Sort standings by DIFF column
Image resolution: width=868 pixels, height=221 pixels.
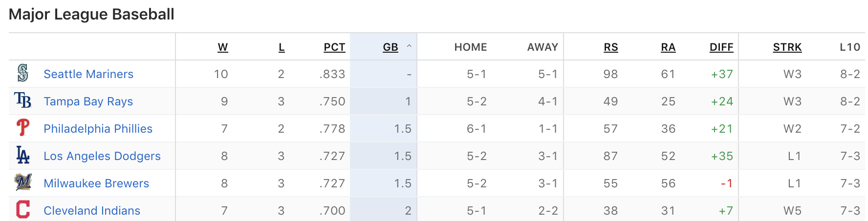click(x=721, y=47)
